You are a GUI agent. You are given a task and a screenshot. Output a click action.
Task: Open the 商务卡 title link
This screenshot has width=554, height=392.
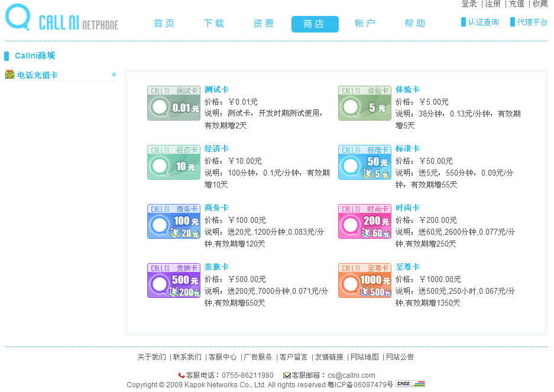click(x=216, y=208)
